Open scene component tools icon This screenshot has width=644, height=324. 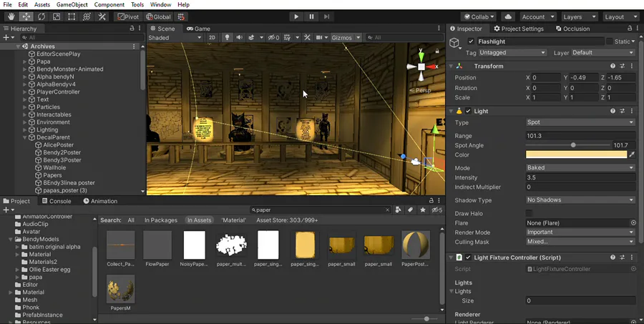307,37
